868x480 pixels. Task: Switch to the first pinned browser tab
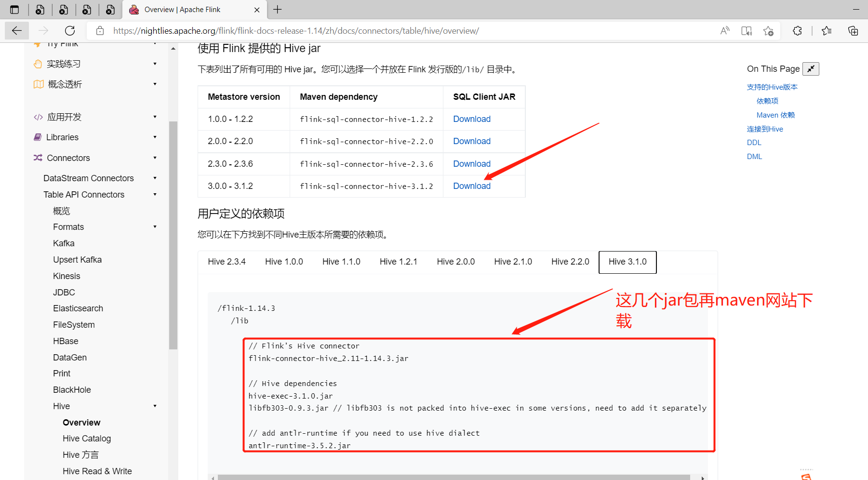click(40, 10)
